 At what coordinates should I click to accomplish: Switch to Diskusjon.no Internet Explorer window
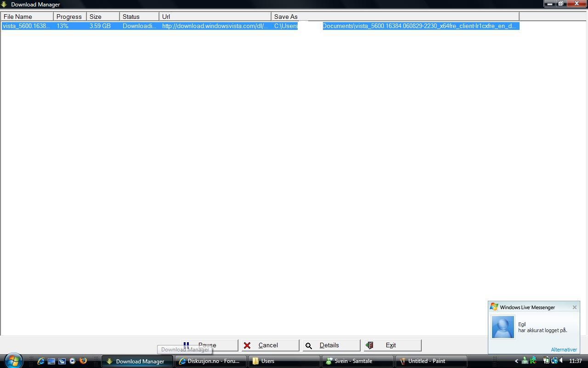tap(210, 361)
